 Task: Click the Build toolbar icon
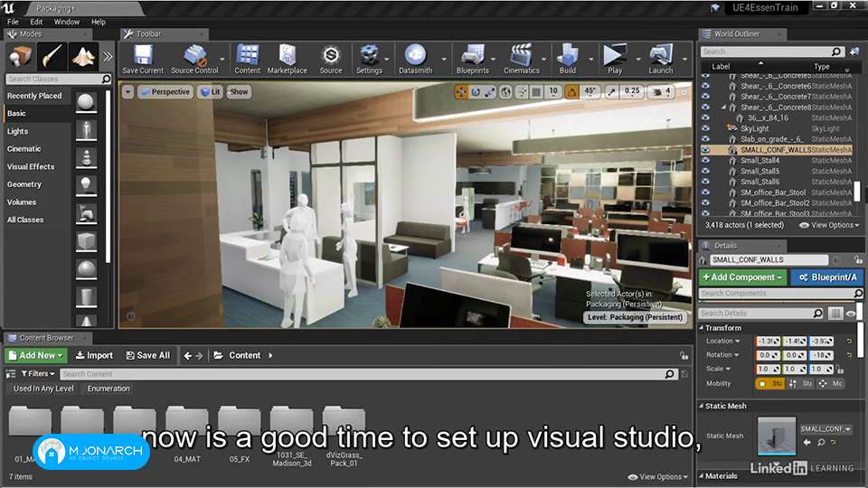568,59
